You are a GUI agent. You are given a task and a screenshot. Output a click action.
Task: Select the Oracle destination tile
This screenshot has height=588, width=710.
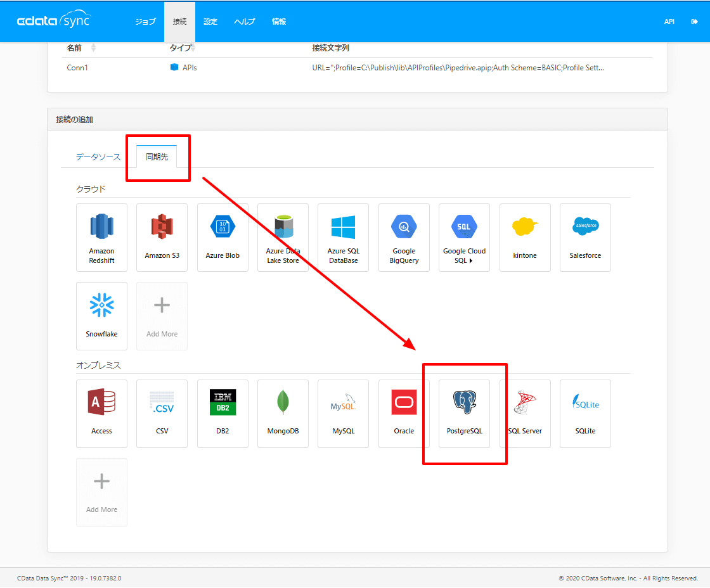[x=404, y=413]
